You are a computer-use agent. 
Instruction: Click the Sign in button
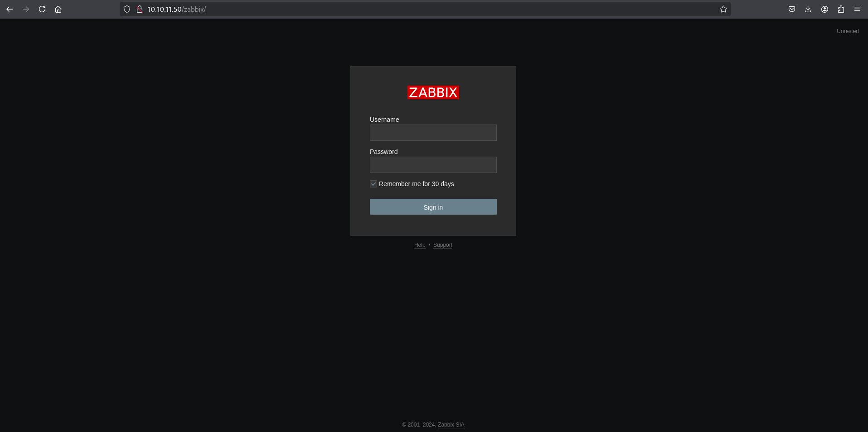click(x=433, y=207)
